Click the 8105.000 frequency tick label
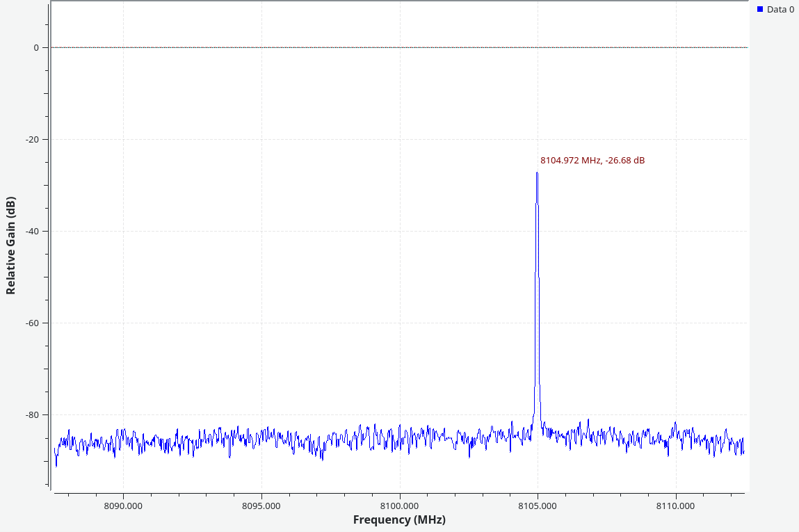Screen dimensions: 799x532 (x=538, y=506)
